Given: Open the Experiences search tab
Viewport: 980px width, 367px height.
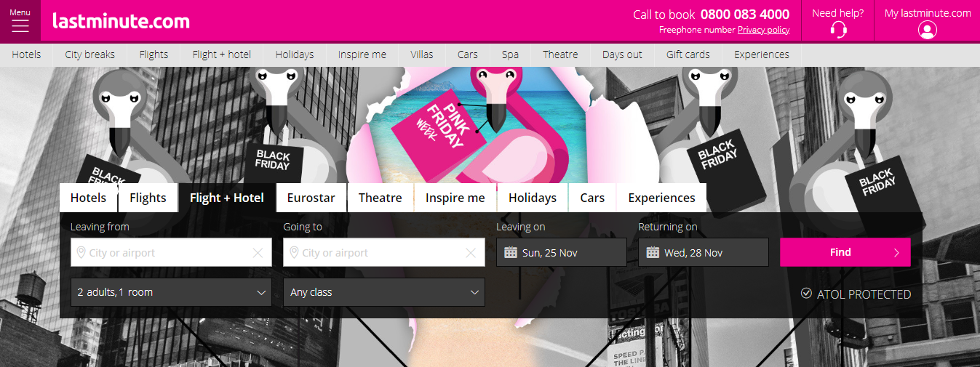Looking at the screenshot, I should tap(661, 198).
